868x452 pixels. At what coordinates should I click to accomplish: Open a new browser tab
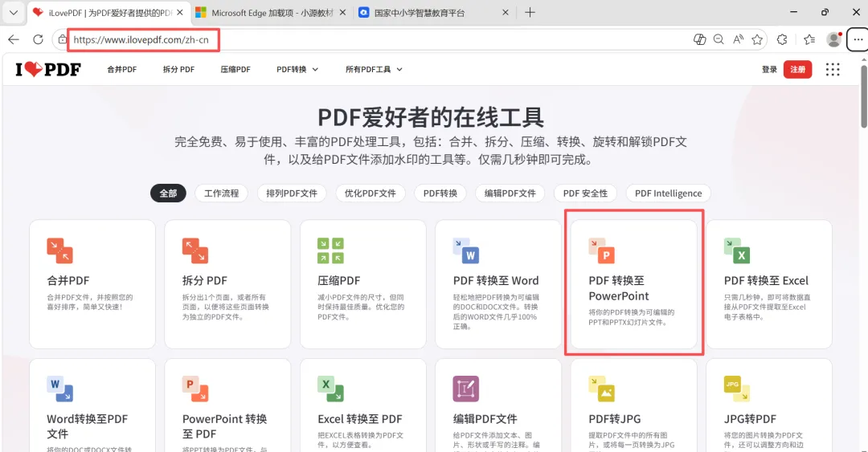(x=530, y=12)
